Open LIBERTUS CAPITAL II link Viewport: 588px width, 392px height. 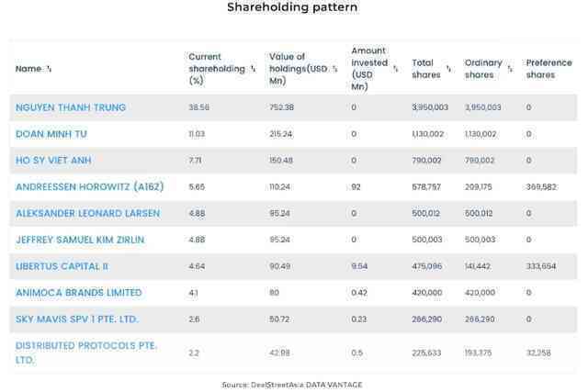pyautogui.click(x=62, y=266)
